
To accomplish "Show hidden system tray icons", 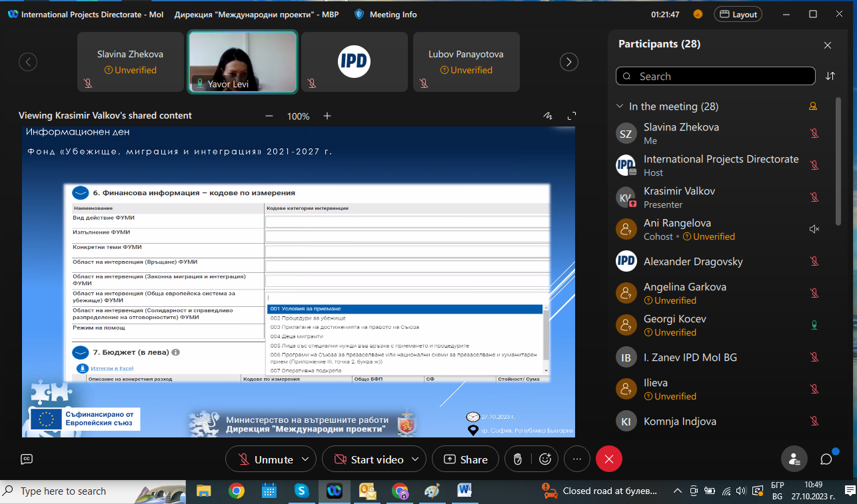I will pyautogui.click(x=677, y=491).
